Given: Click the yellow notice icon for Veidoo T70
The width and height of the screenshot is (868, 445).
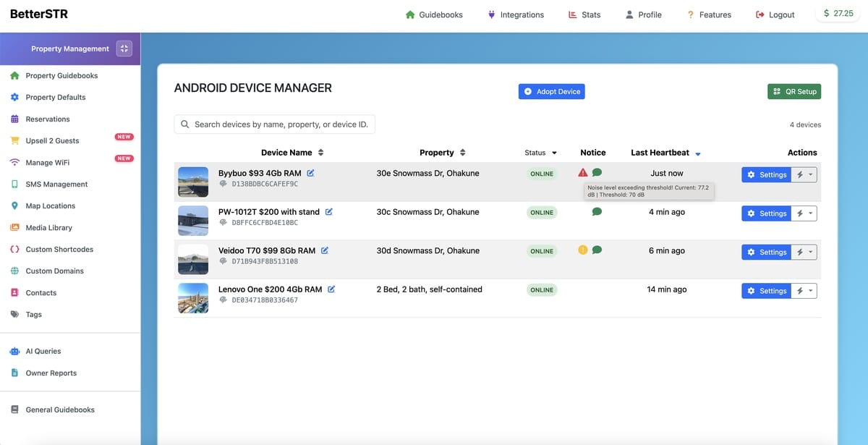Looking at the screenshot, I should [583, 250].
